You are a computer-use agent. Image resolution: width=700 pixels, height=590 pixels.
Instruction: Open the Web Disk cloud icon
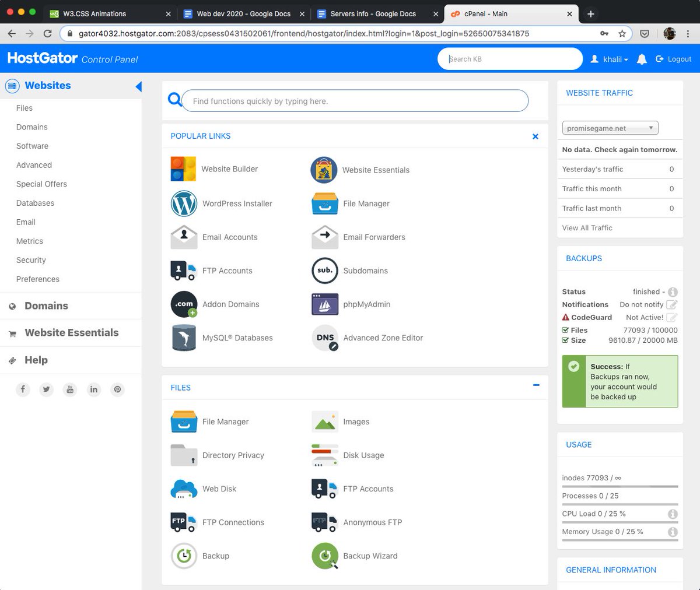click(184, 489)
